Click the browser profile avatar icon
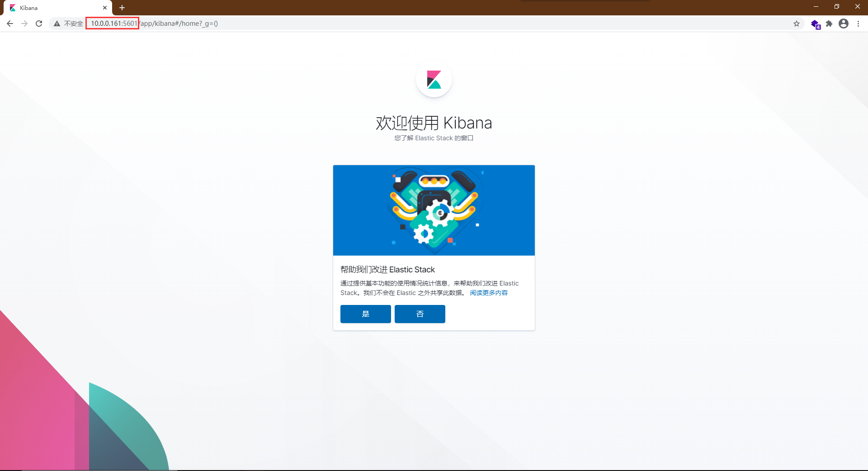Viewport: 868px width, 471px height. pos(844,24)
